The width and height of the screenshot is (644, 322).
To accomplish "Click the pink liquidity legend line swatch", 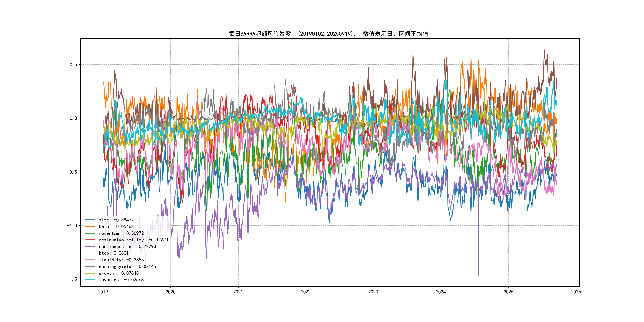I will click(x=90, y=260).
